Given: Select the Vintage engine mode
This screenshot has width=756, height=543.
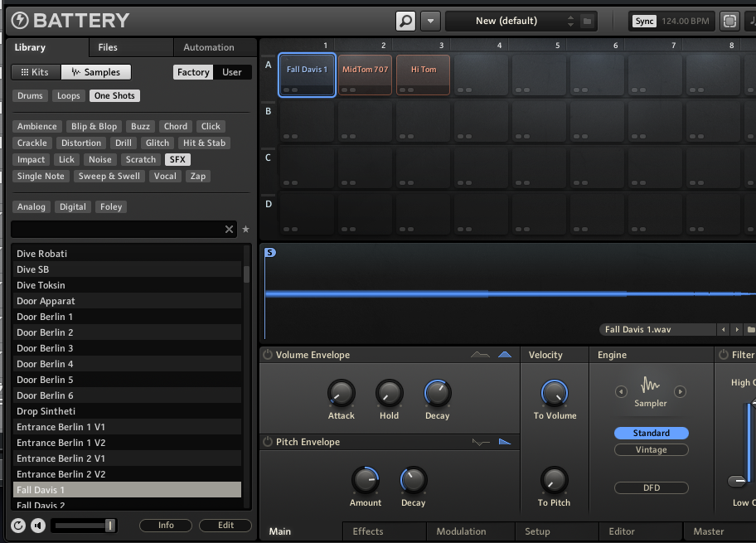Looking at the screenshot, I should (x=652, y=449).
